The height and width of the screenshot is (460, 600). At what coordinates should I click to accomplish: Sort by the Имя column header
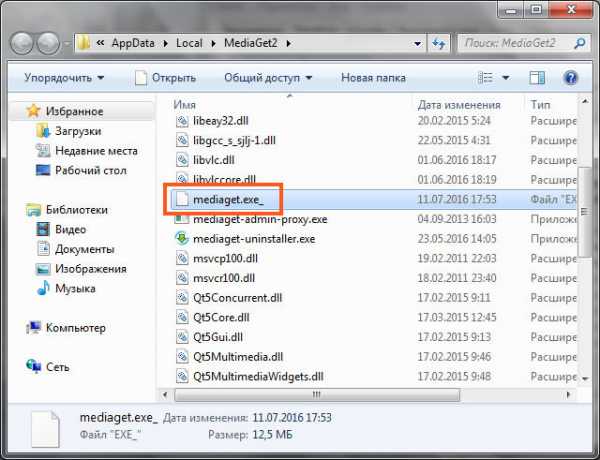[x=184, y=104]
